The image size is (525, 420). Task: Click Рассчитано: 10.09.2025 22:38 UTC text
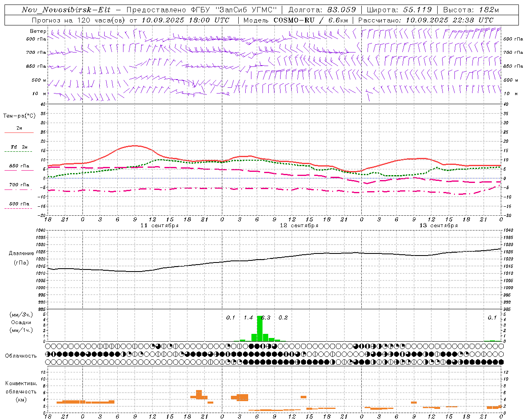click(x=426, y=20)
